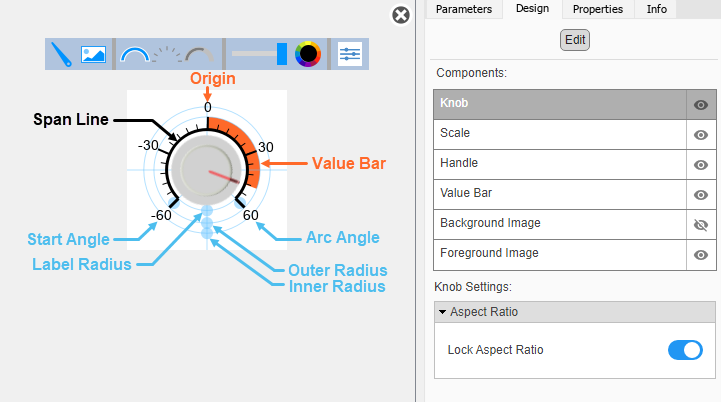721x402 pixels.
Task: Open the Info tab
Action: tap(657, 9)
